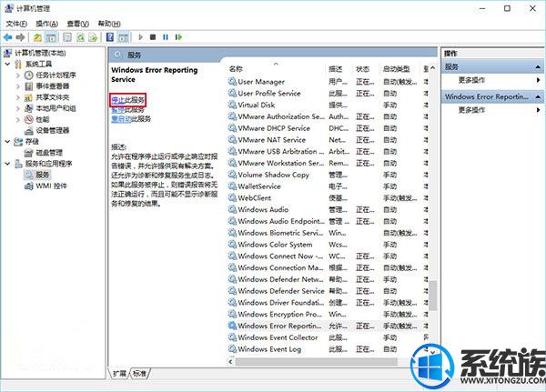Click the Start service play icon
Viewport: 546px width, 392px height.
pos(140,37)
